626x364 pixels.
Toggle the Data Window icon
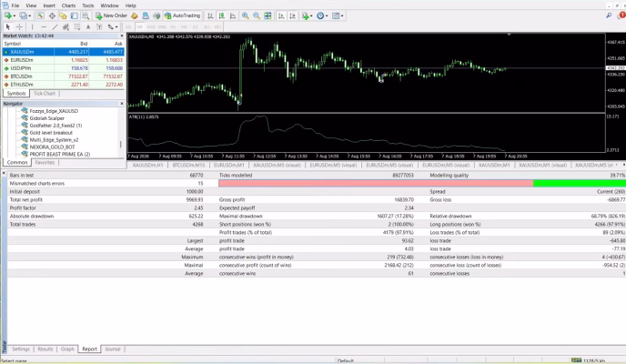tap(52, 15)
